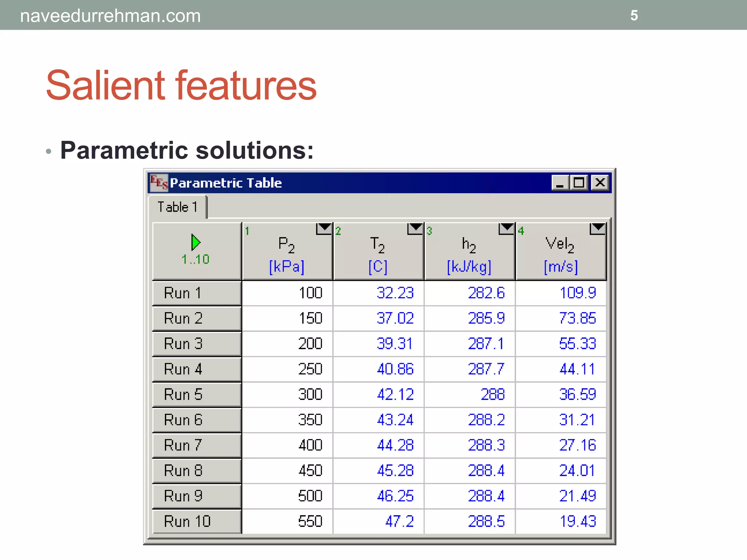The image size is (747, 560).
Task: Click the Vel2 cell showing 73.85
Action: click(561, 319)
